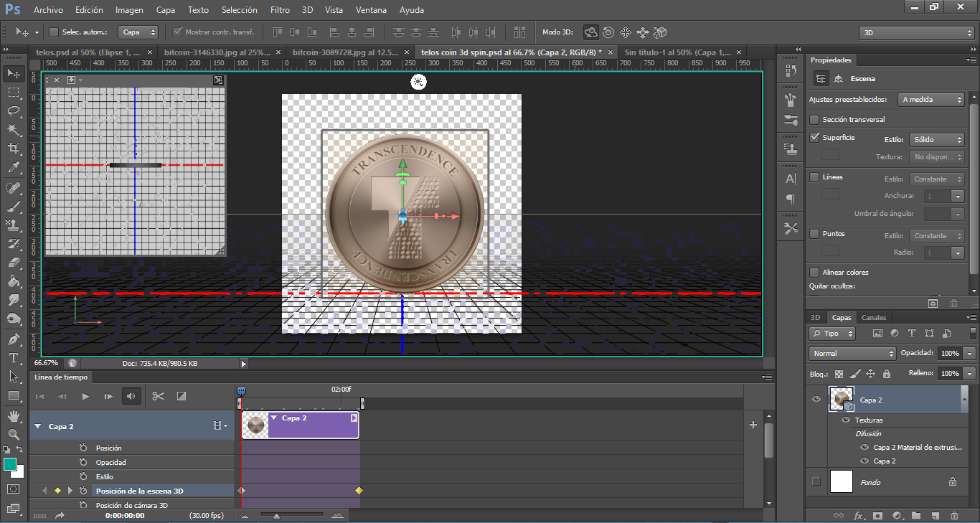Click the purple Capa 2 timeline clip
Screen dimensions: 980x523
click(301, 425)
